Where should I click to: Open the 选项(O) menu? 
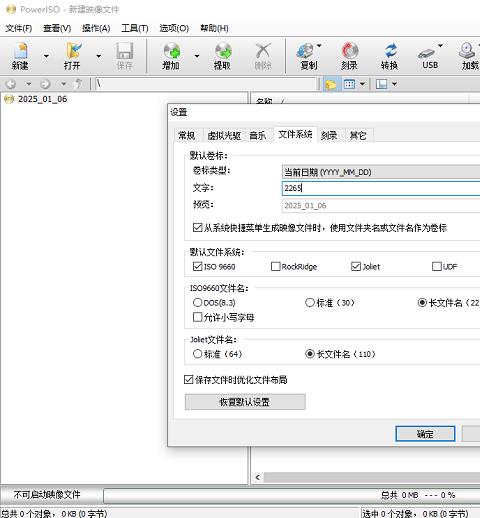pos(174,28)
